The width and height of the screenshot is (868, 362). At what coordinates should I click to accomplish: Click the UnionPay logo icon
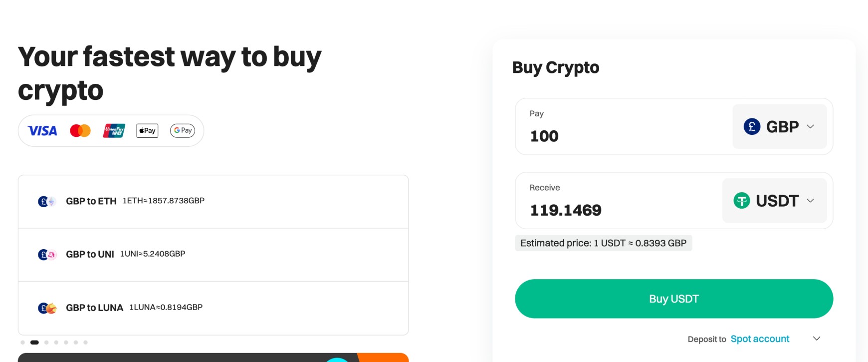click(x=114, y=131)
